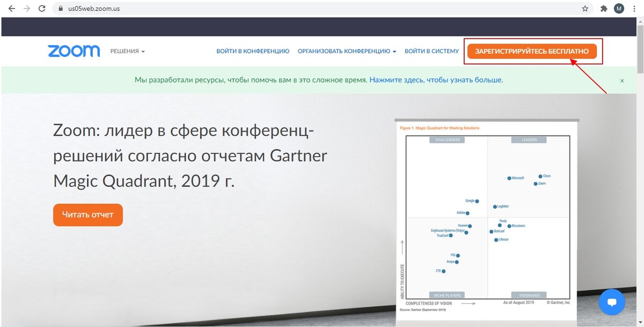Click the 'Huawei' label in the chart
The width and height of the screenshot is (644, 327).
tap(463, 226)
